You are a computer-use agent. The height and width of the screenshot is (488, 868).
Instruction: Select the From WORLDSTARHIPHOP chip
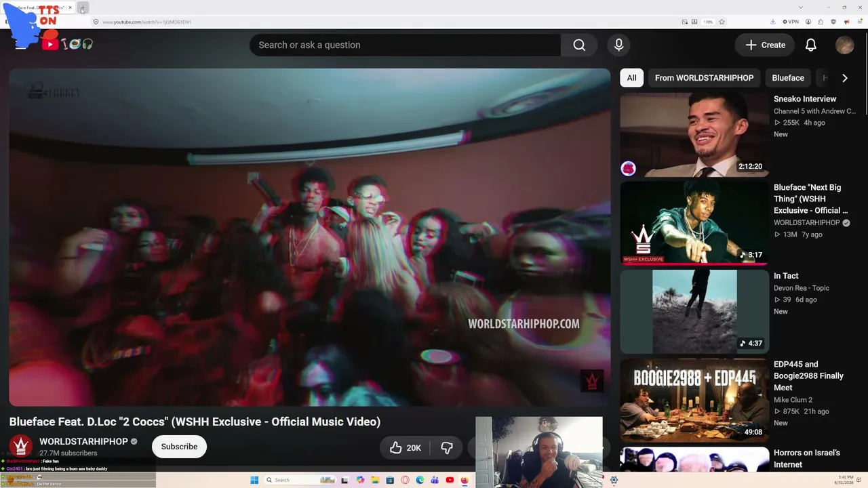tap(704, 78)
